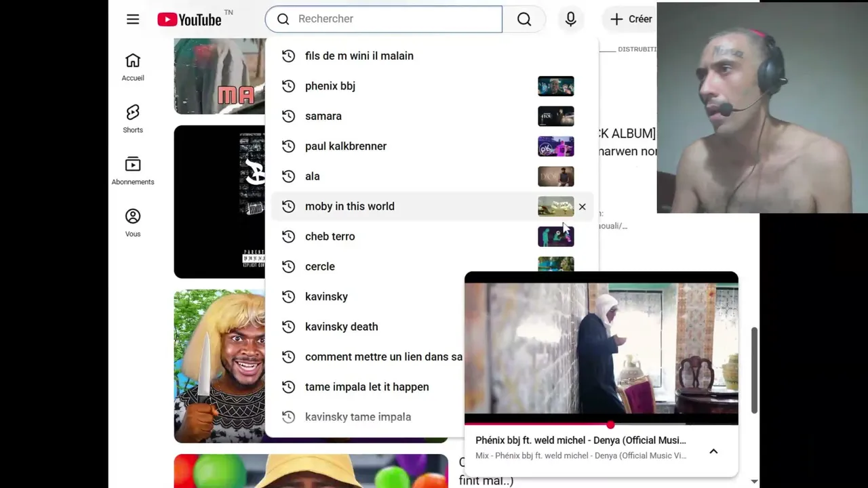Select suggestion 'kavinsky tame impala'
The image size is (868, 488).
tap(366, 417)
